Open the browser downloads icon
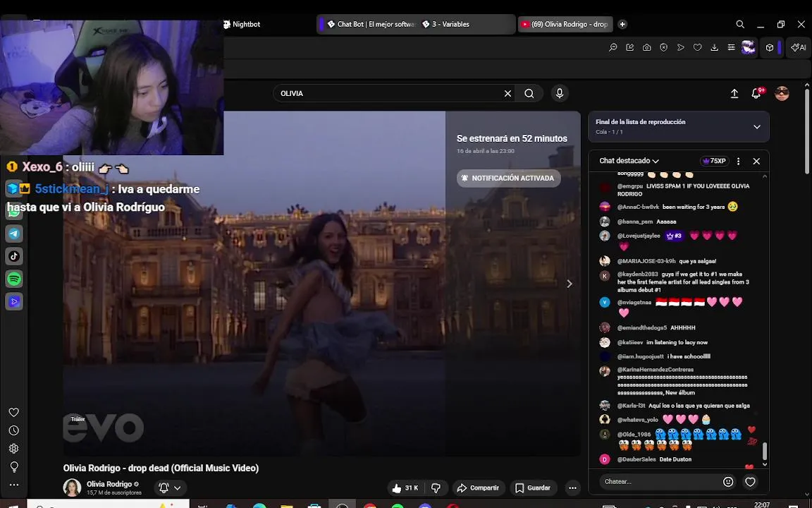Viewport: 812px width, 508px height. click(x=714, y=47)
